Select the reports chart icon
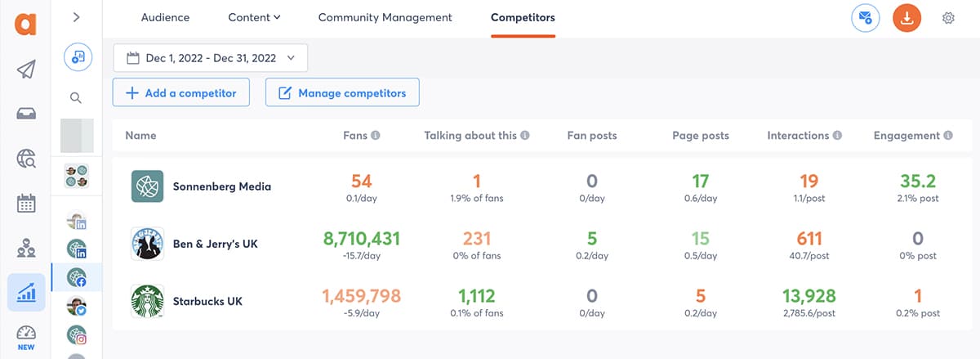 coord(25,292)
